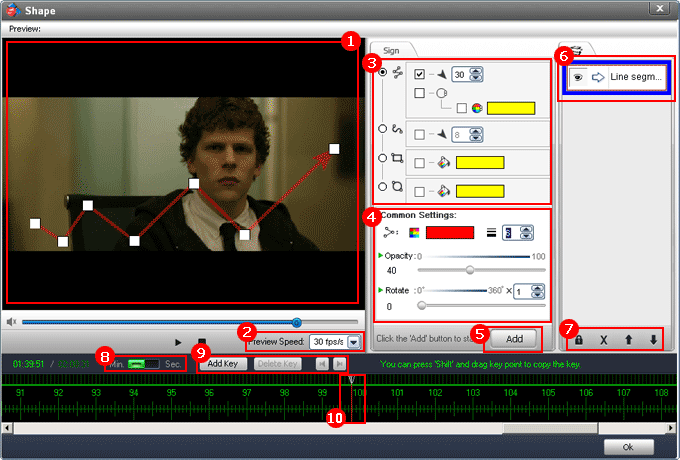Play the video preview
The height and width of the screenshot is (460, 680).
(x=178, y=343)
